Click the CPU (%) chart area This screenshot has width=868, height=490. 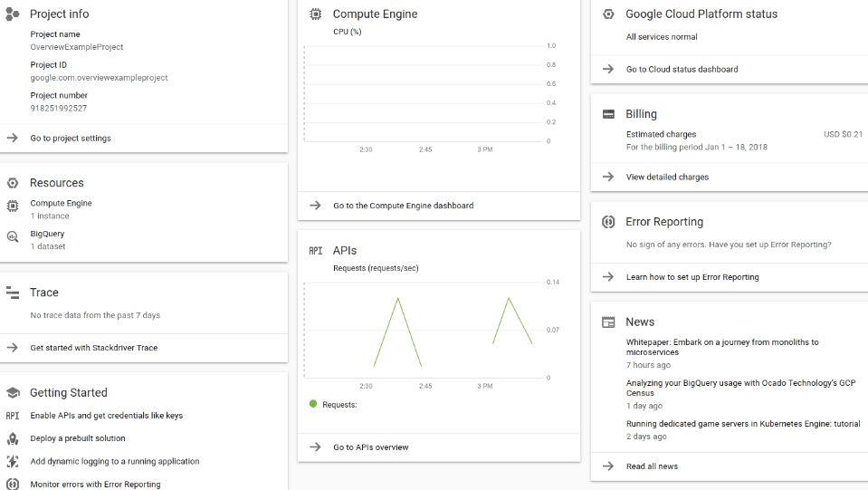[x=424, y=93]
